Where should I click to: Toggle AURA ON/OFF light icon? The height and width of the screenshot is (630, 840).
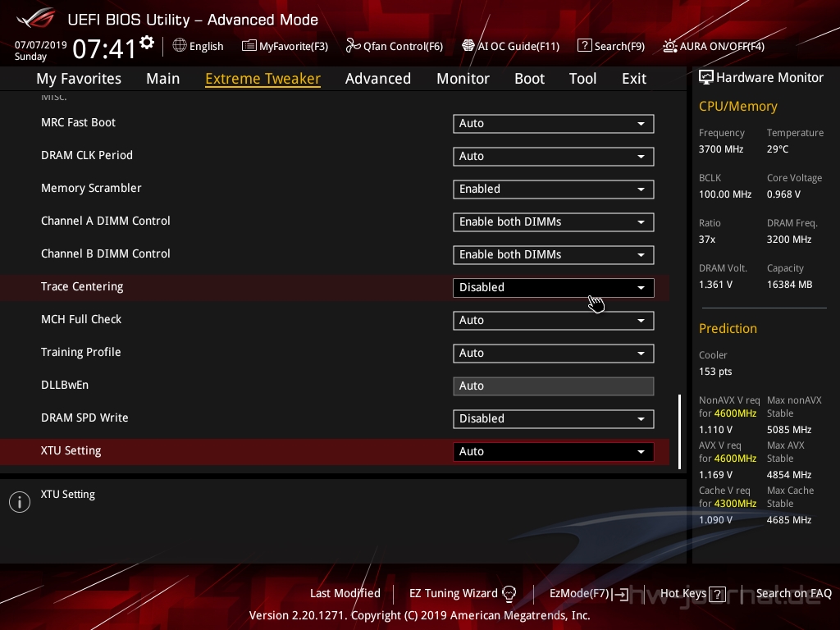pos(670,46)
